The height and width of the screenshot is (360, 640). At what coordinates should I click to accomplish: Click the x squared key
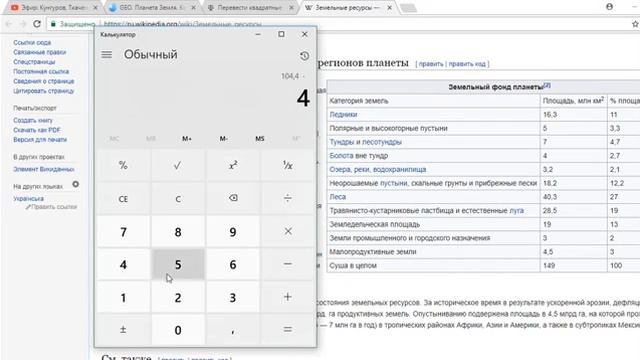pos(233,165)
